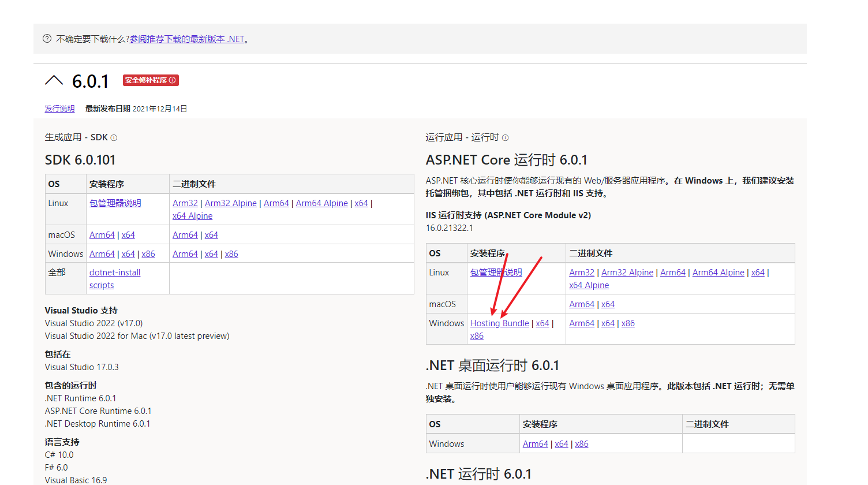Download SDK macOS Arm64 binary
Screen dimensions: 868x485
(185, 235)
